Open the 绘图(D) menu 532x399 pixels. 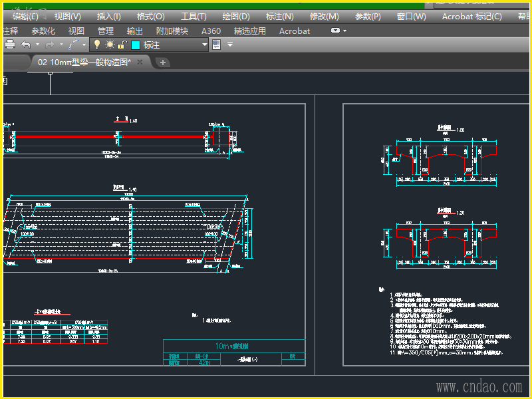(x=236, y=17)
